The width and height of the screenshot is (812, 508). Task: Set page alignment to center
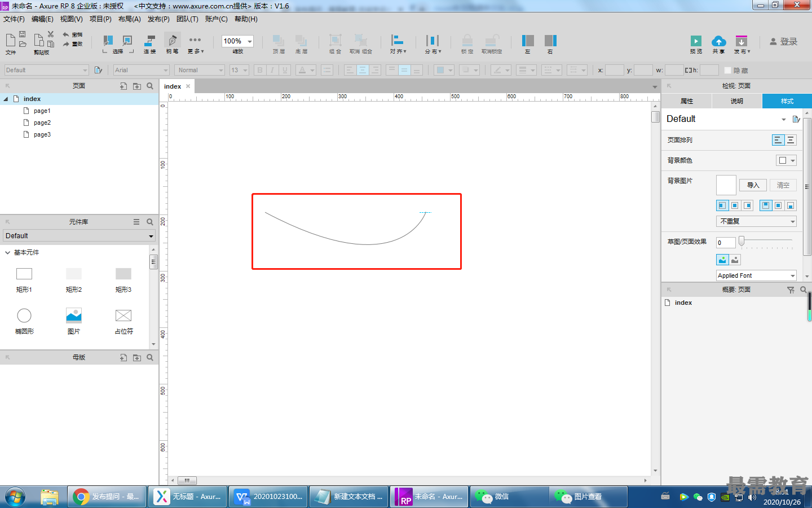coord(791,140)
